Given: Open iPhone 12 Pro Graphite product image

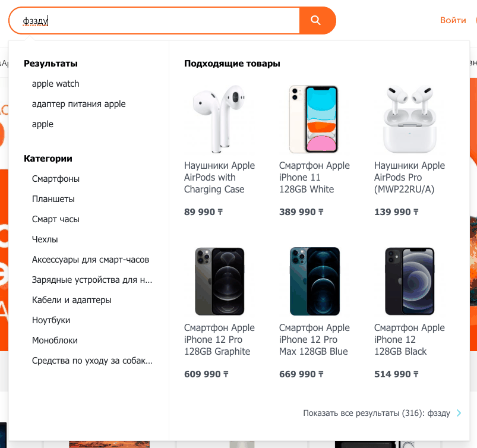Looking at the screenshot, I should (x=220, y=281).
